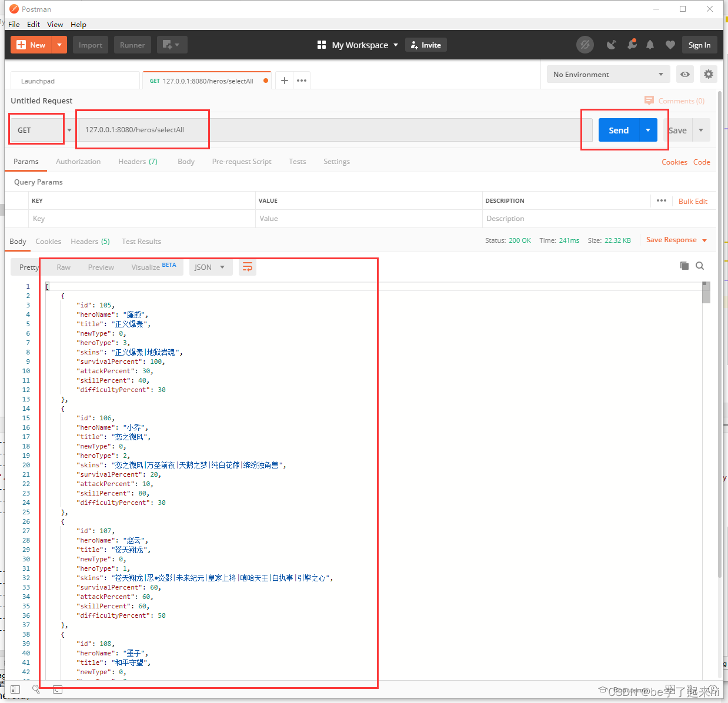Add a new request tab with plus
Screen dimensions: 728x703
[x=284, y=81]
